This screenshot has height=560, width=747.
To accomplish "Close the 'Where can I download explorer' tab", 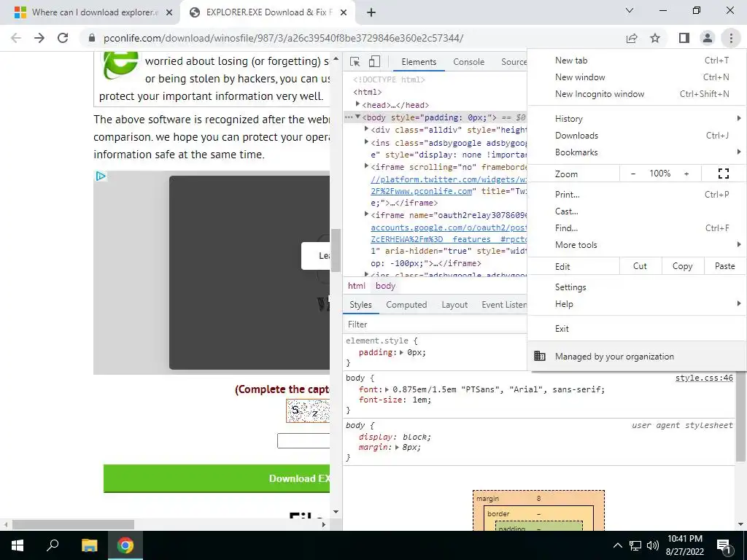I will point(169,13).
